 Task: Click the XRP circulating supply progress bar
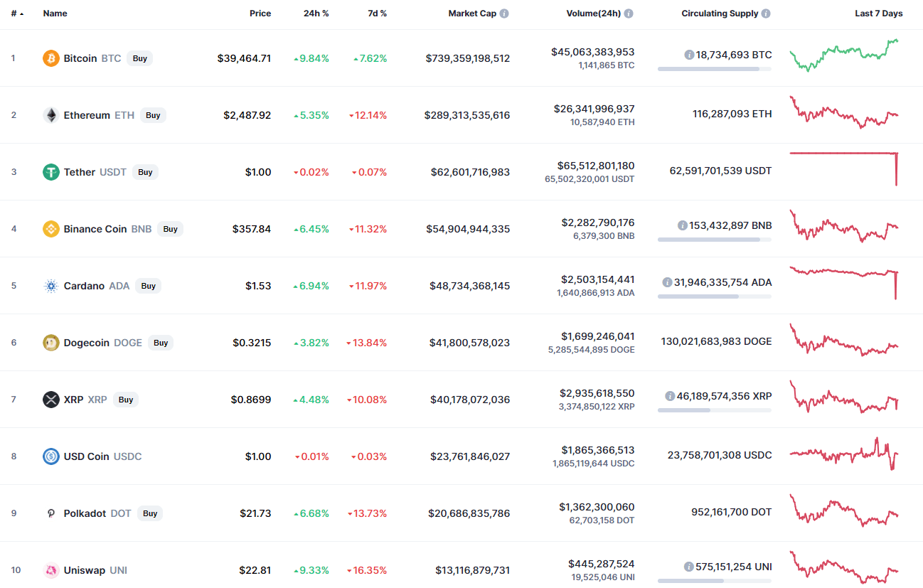714,410
